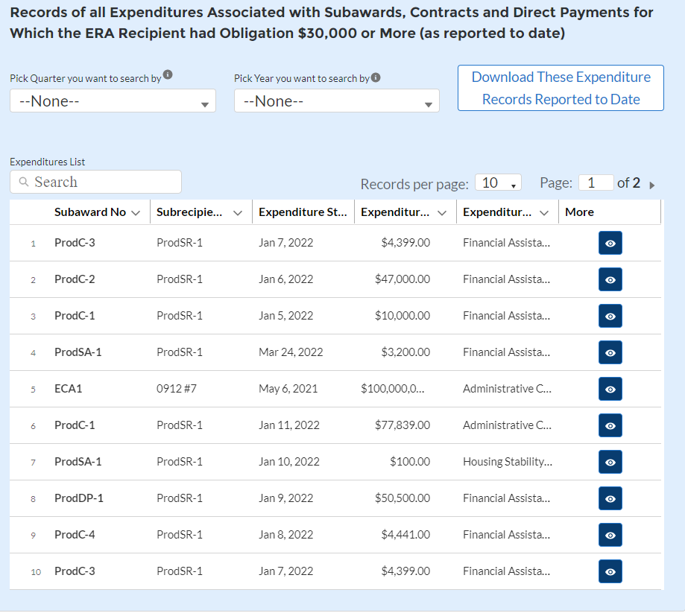Viewport: 685px width, 616px height.
Task: Expand Subaward No column menu
Action: 136,212
